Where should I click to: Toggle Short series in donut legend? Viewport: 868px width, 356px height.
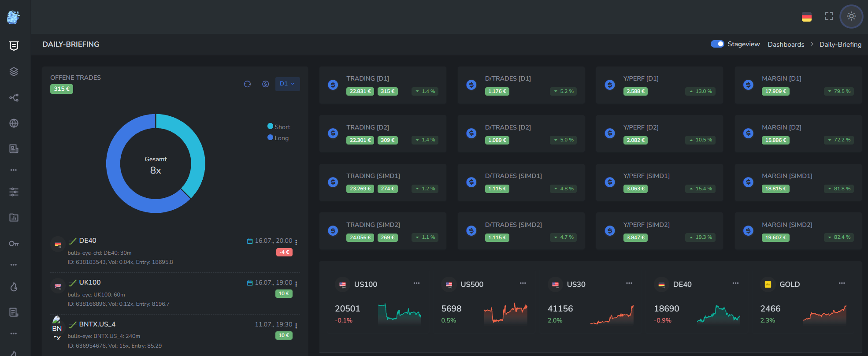tap(278, 127)
